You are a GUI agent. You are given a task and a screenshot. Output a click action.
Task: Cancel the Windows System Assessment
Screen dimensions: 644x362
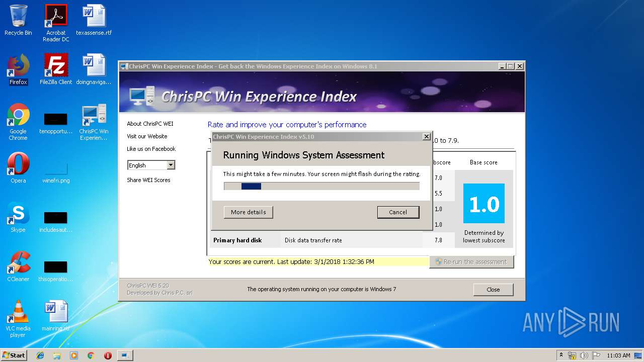point(398,212)
